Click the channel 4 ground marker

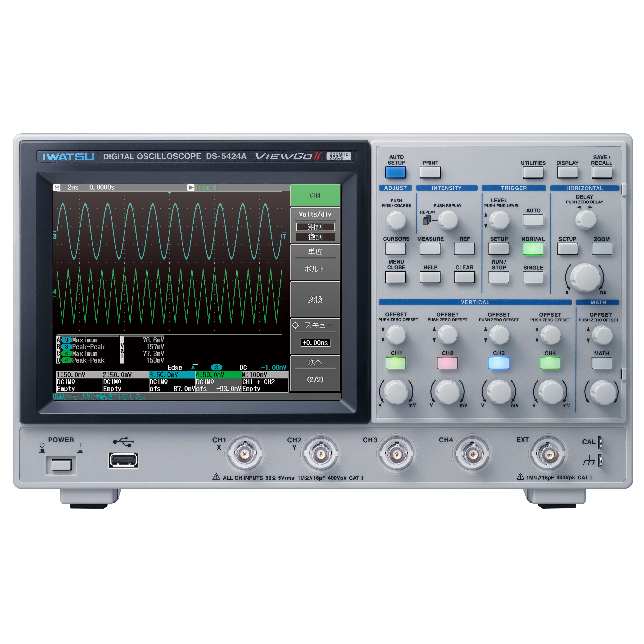tap(55, 292)
